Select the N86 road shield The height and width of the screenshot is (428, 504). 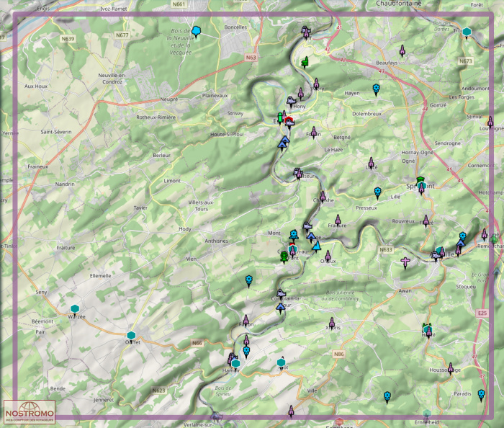click(339, 354)
